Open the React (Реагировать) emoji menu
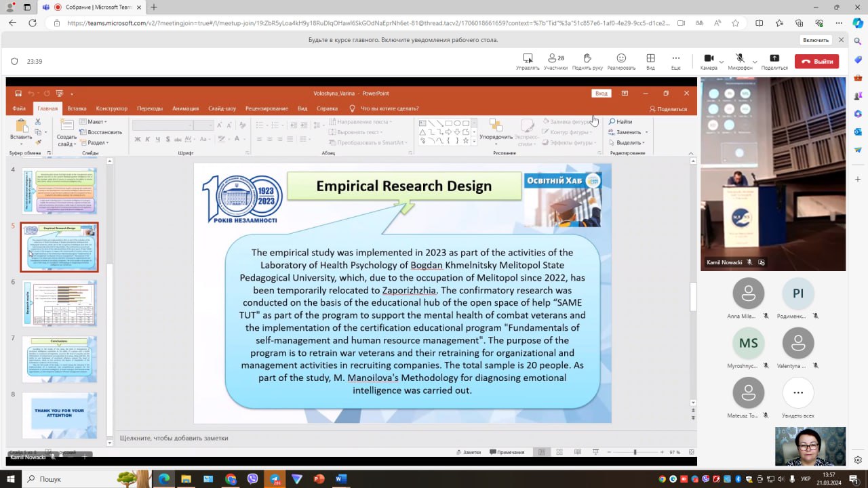Screen dimensions: 868x488 click(x=621, y=59)
